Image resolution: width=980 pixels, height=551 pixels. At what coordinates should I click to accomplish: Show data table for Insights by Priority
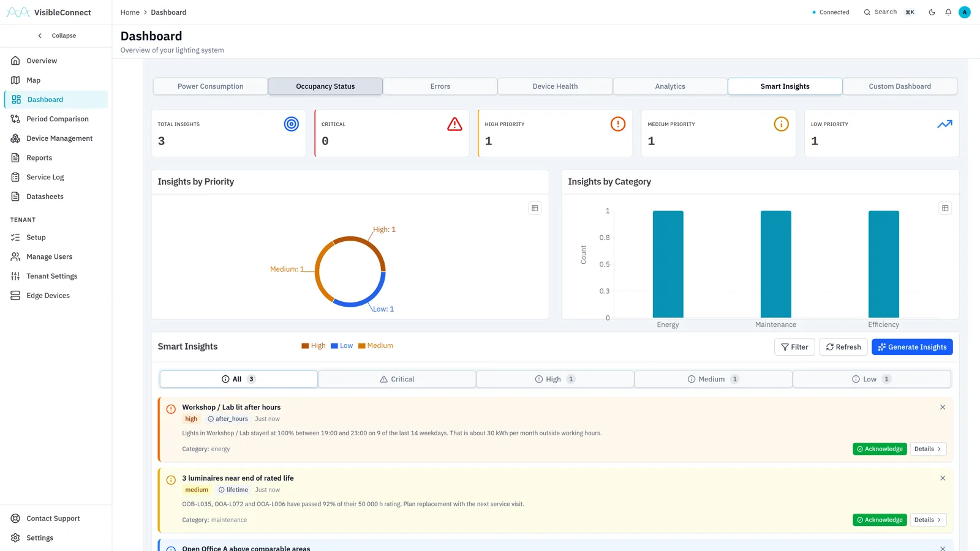coord(535,208)
